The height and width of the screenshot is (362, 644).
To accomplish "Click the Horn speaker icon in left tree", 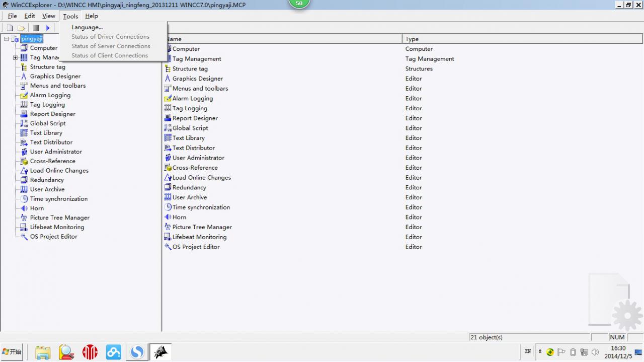I will pos(24,208).
